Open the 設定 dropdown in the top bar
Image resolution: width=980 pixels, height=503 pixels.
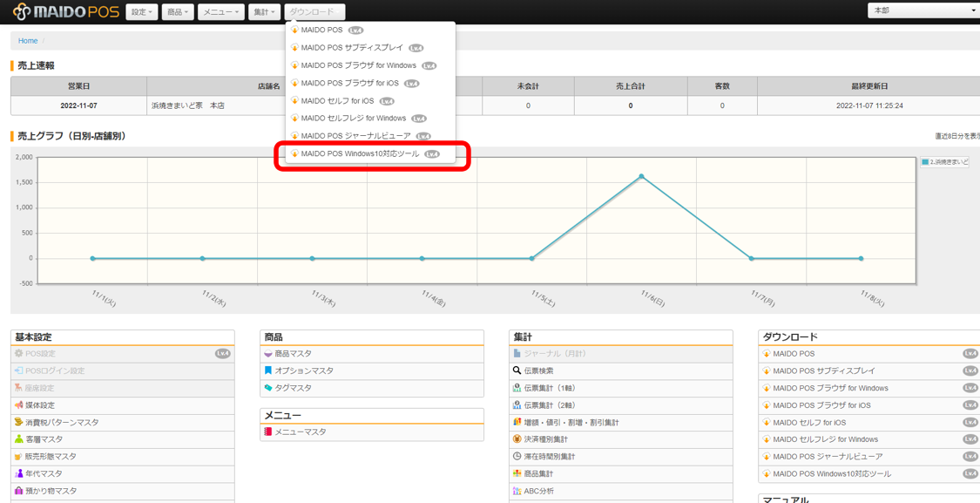pos(142,12)
